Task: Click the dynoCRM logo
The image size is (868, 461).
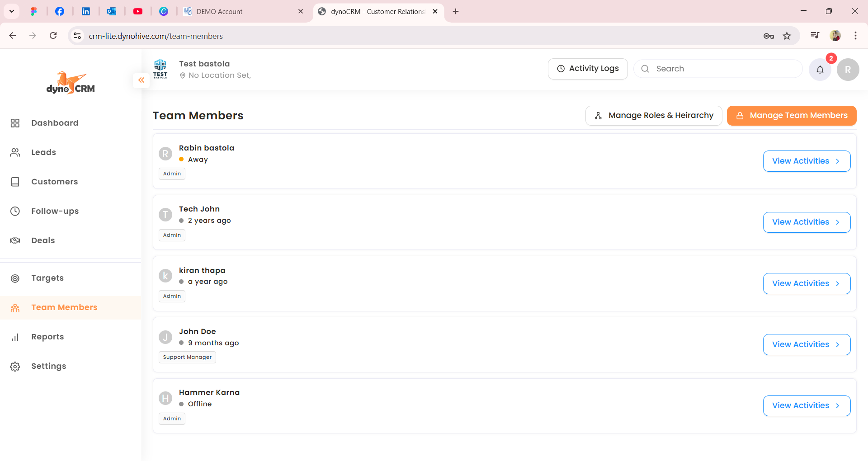Action: [x=71, y=83]
